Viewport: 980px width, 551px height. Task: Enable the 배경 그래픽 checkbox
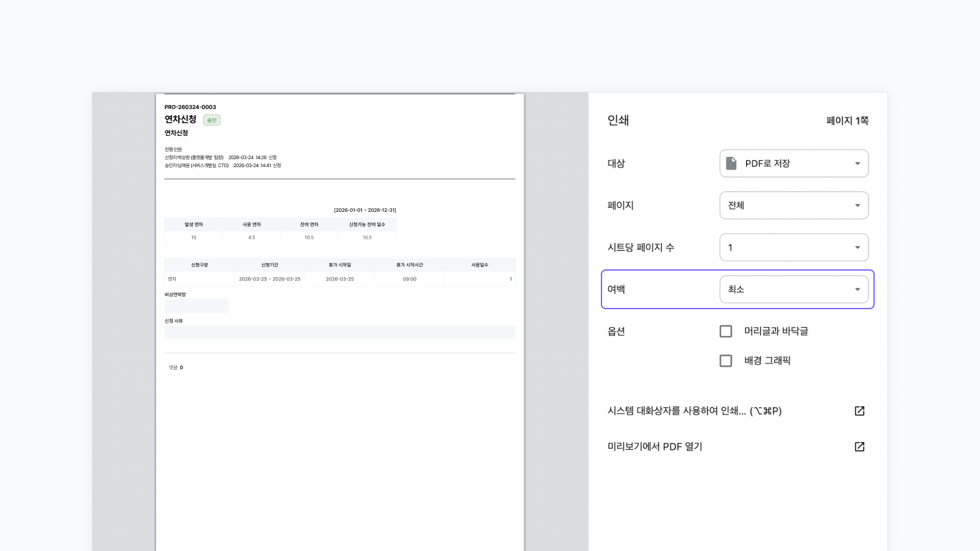tap(726, 361)
